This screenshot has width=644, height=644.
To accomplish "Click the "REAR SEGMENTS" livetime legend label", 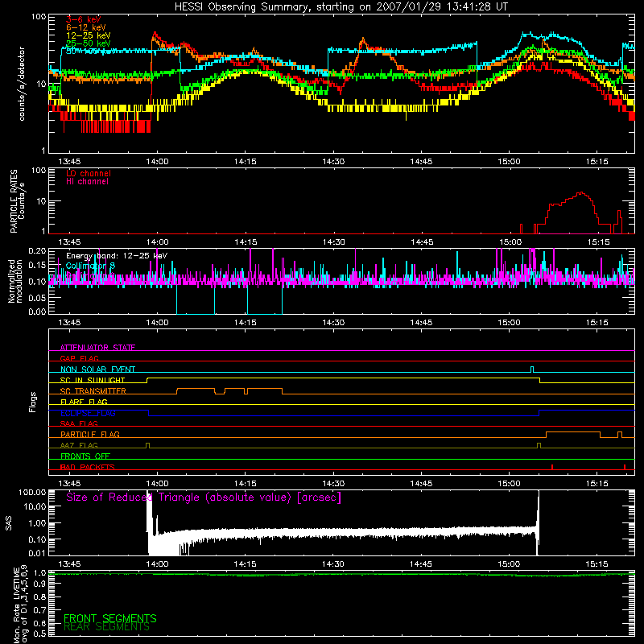I will tap(107, 627).
